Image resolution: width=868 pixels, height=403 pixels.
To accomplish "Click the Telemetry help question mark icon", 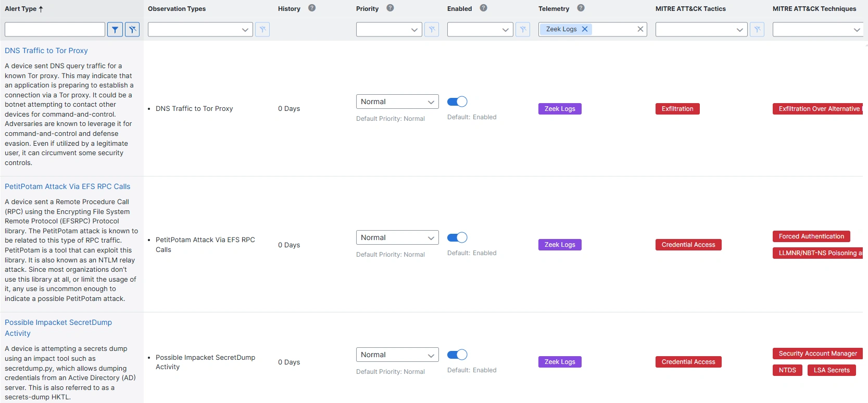I will click(x=581, y=8).
